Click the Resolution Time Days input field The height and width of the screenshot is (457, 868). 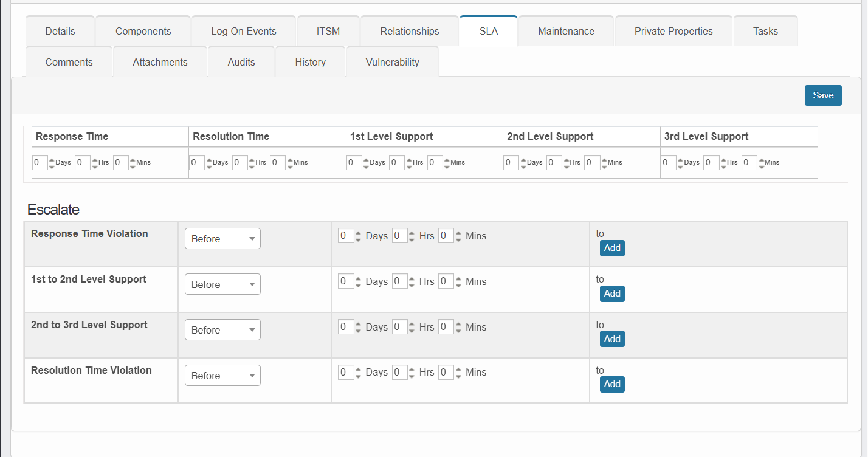[x=196, y=163]
